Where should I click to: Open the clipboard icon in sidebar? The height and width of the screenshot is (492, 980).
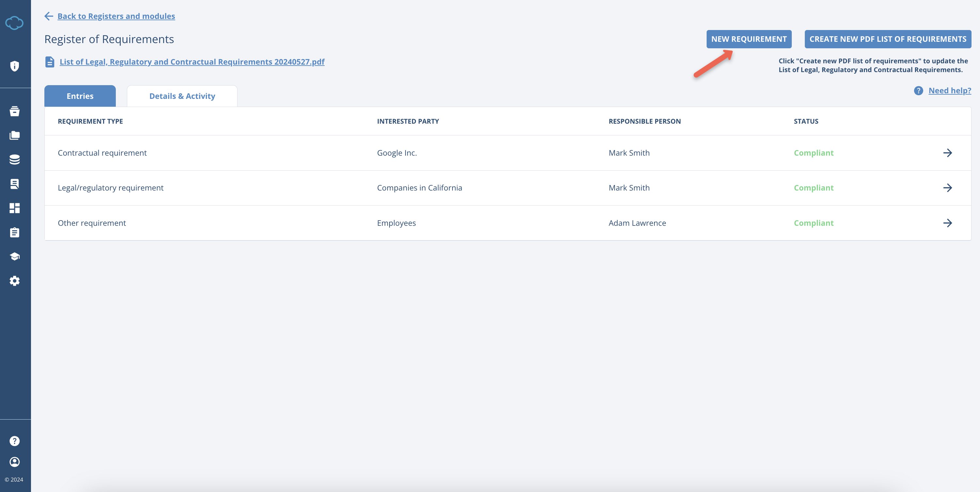(14, 233)
